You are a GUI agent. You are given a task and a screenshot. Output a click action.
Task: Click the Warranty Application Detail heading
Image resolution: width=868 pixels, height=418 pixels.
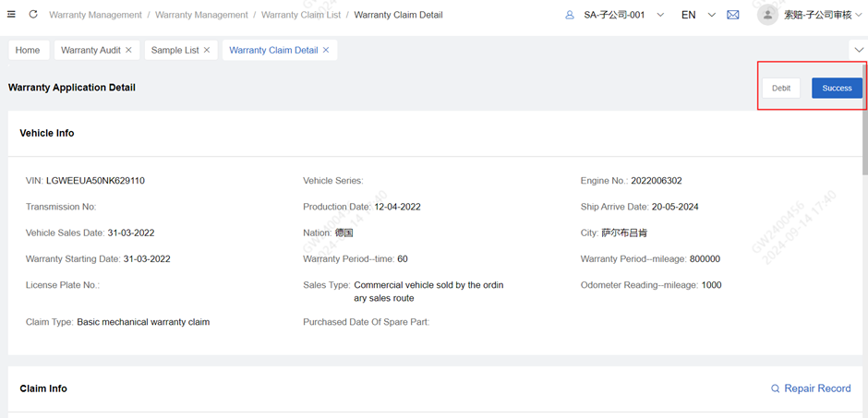72,88
